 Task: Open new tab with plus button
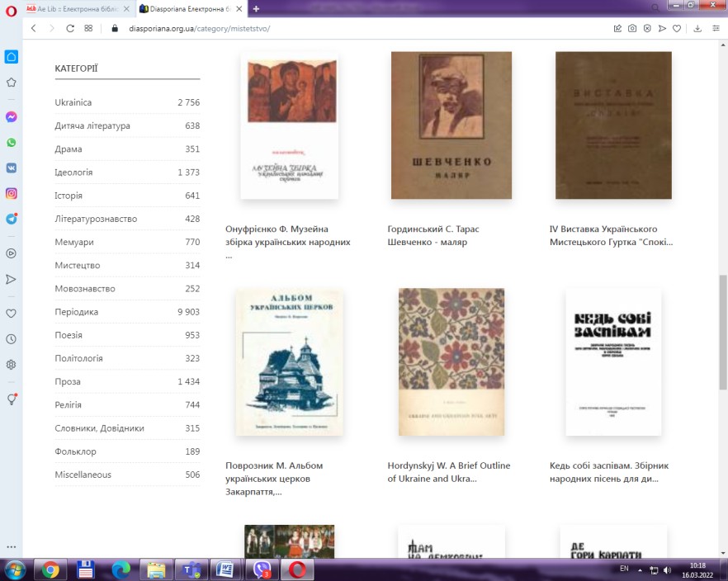point(256,8)
